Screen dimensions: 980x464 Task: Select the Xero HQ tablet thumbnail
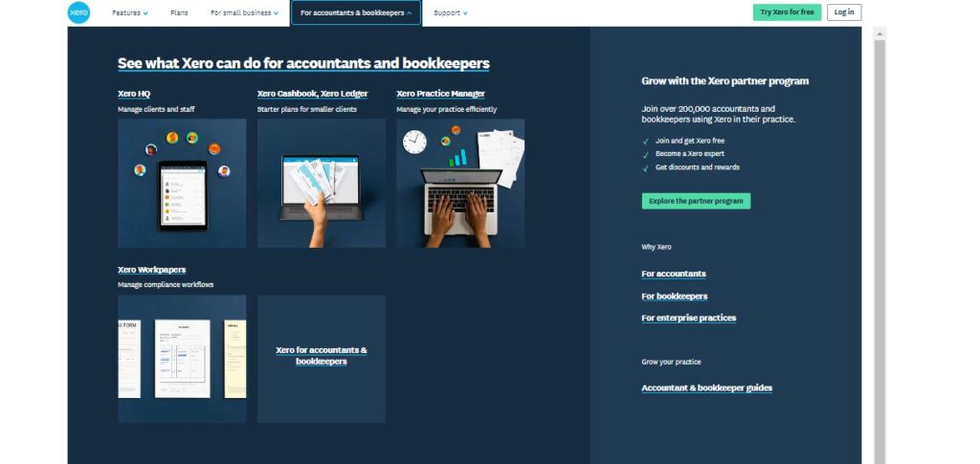pyautogui.click(x=182, y=183)
